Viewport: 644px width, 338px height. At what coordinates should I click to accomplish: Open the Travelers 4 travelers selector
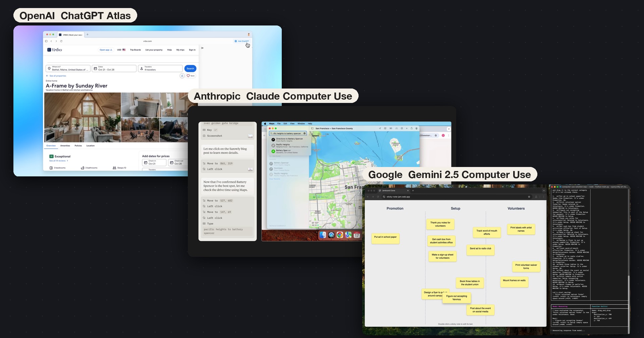(160, 68)
